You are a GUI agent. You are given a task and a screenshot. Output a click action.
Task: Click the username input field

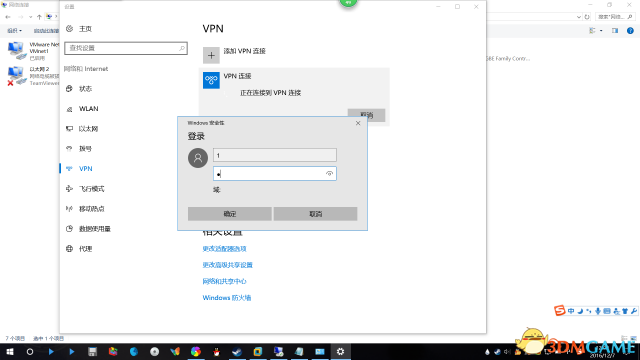pyautogui.click(x=275, y=155)
